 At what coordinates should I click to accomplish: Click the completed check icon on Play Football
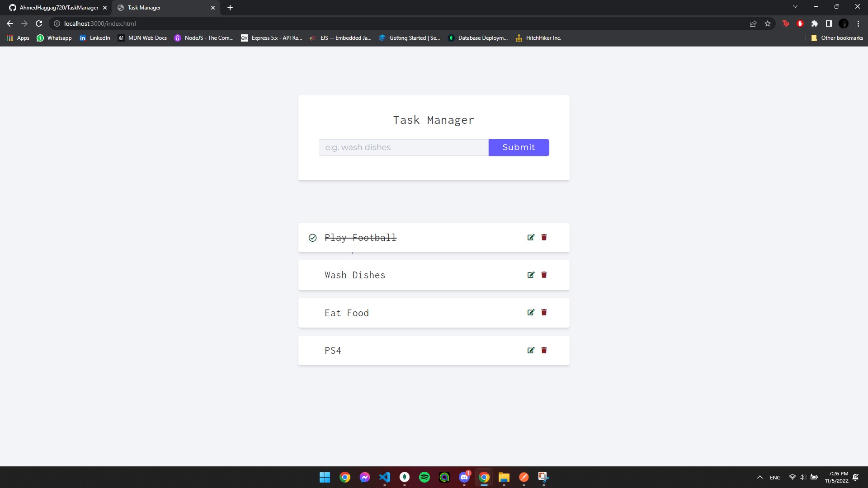[x=312, y=238]
